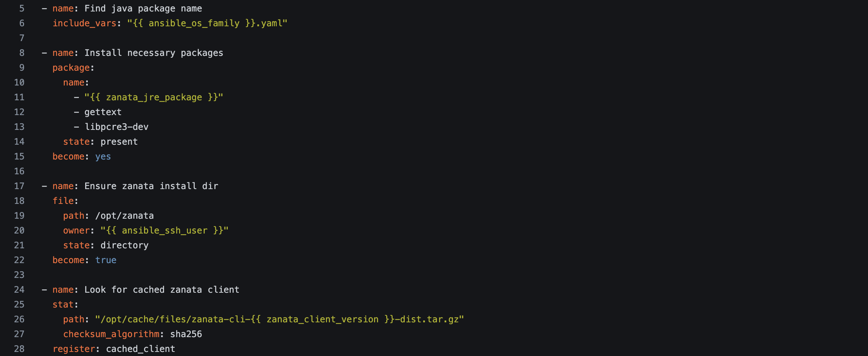Click the zanata-cli cache path string

tap(280, 319)
